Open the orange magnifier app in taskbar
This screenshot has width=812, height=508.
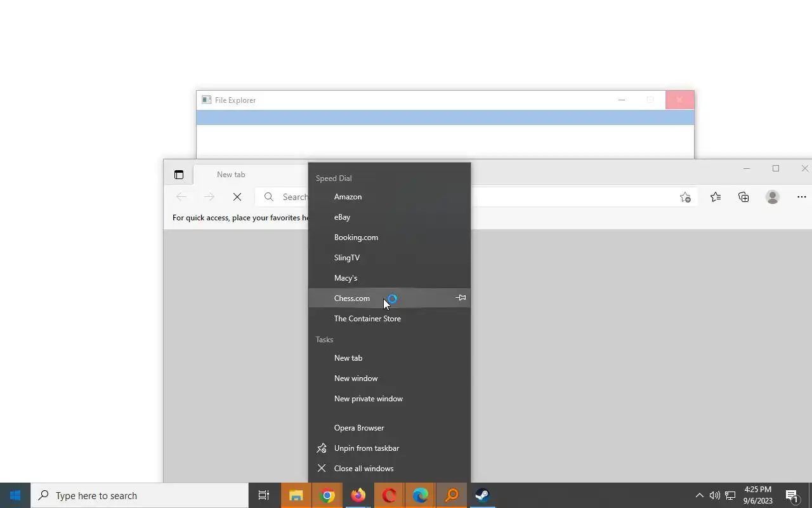pyautogui.click(x=452, y=495)
